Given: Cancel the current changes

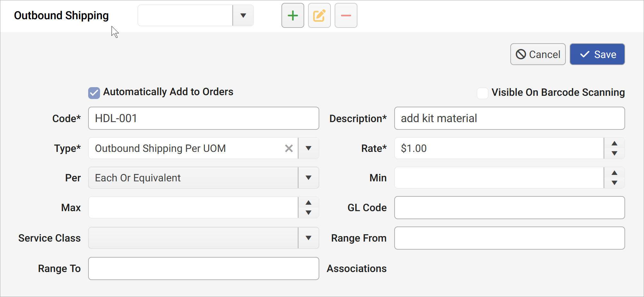Looking at the screenshot, I should (x=538, y=54).
